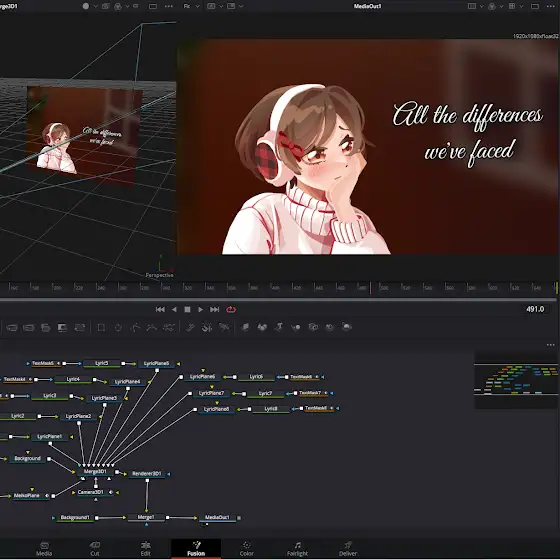
Task: Open left viewer options three-dot menu
Action: 169,6
